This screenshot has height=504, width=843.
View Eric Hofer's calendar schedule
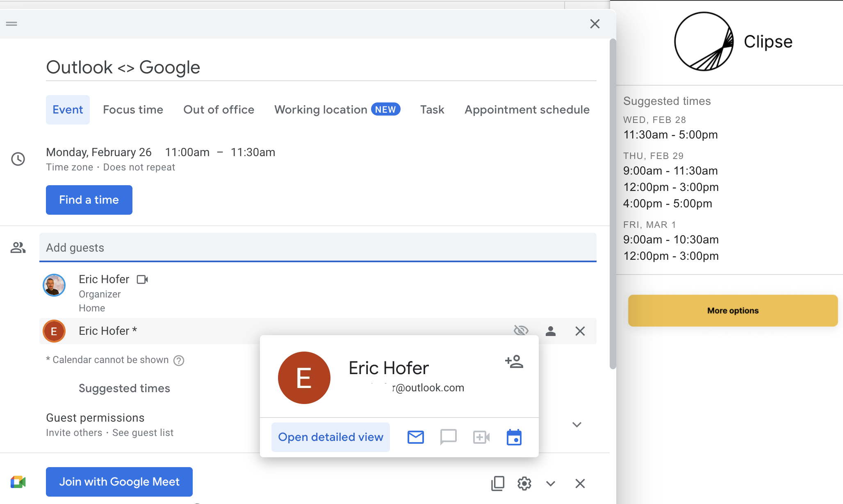pyautogui.click(x=514, y=437)
